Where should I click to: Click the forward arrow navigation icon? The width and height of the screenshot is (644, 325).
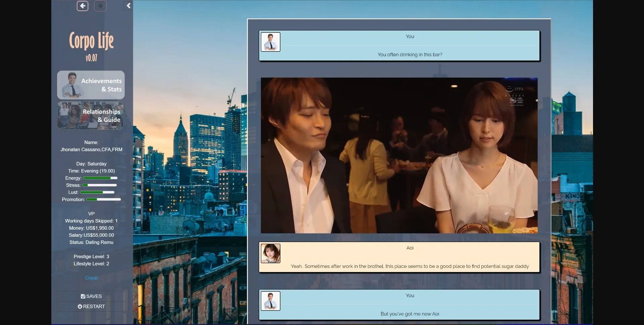click(x=100, y=6)
